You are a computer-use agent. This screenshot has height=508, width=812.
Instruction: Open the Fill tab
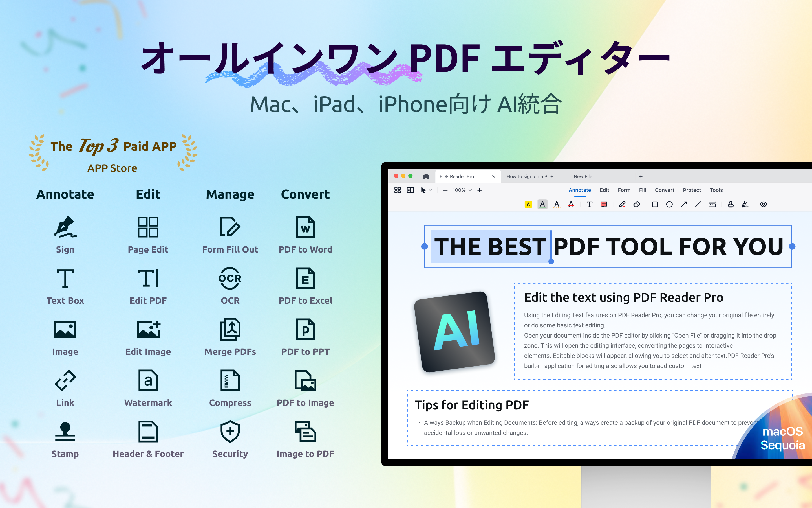coord(643,190)
